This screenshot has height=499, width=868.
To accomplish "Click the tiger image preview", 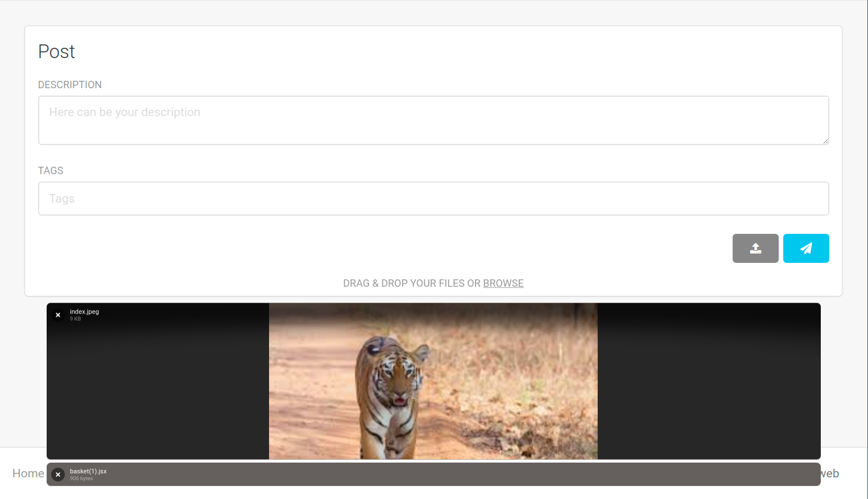I will tap(433, 381).
